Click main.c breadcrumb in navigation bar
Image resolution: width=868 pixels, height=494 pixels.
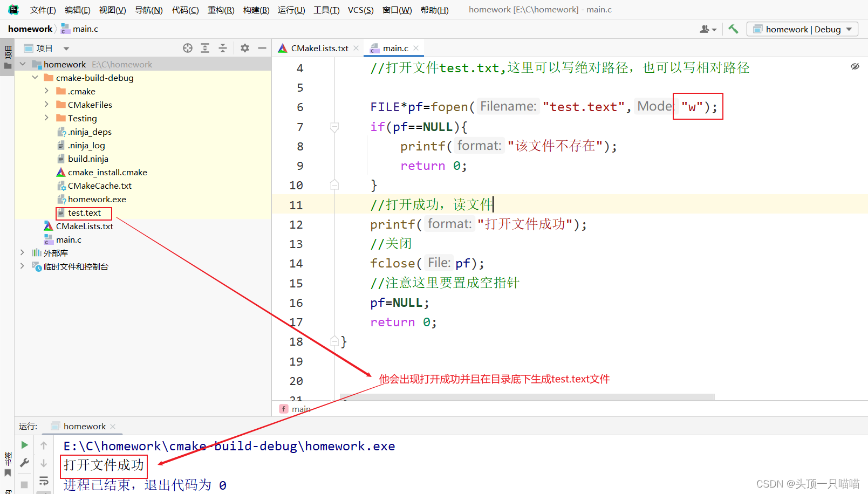point(80,29)
